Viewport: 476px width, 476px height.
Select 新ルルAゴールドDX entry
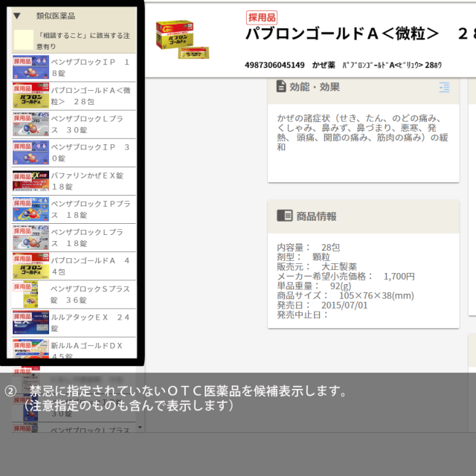74,349
